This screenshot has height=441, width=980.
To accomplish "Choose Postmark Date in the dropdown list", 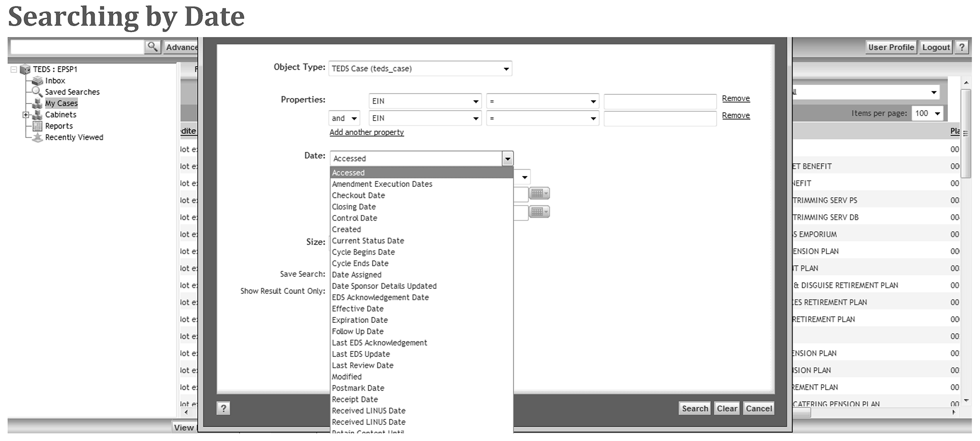I will click(x=358, y=388).
